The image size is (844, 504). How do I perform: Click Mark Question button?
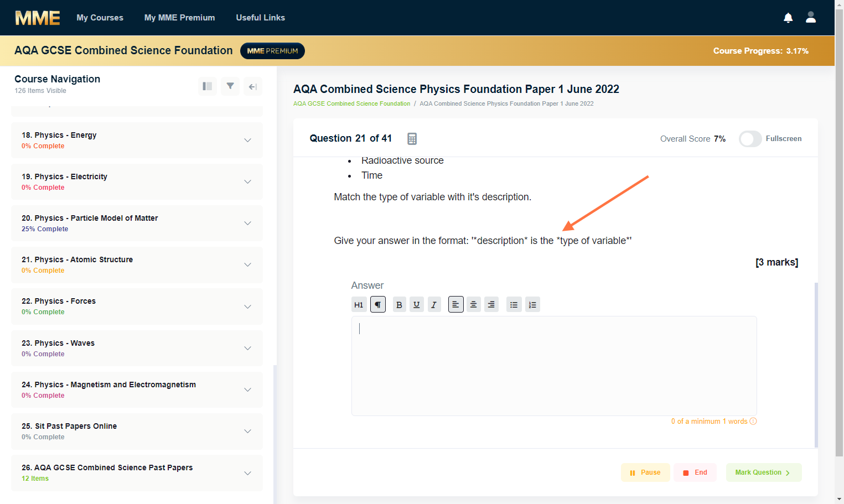point(764,472)
